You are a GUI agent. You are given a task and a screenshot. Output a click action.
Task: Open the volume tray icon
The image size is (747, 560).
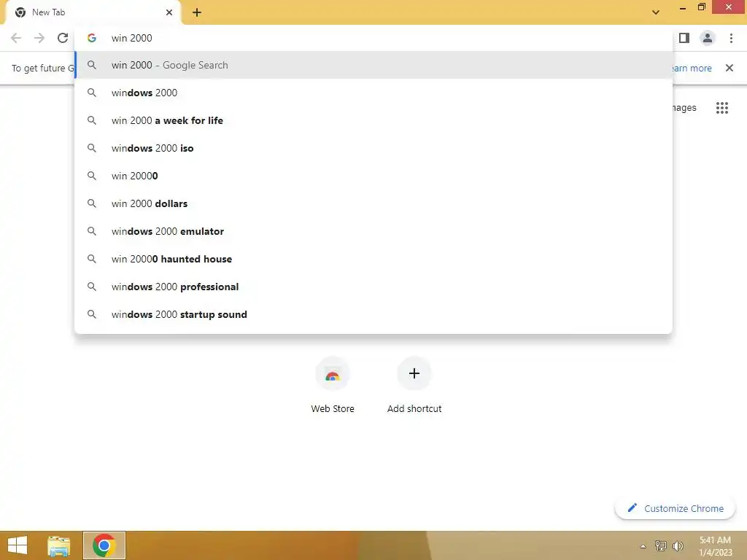tap(678, 545)
